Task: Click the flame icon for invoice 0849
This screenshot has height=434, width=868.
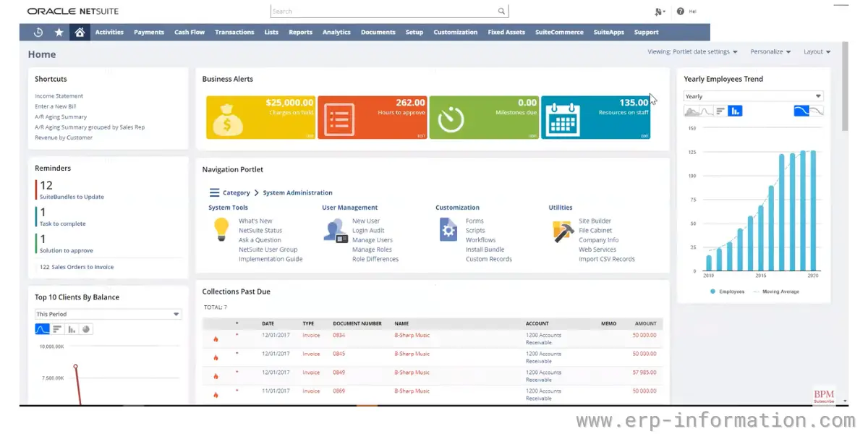Action: coord(216,376)
